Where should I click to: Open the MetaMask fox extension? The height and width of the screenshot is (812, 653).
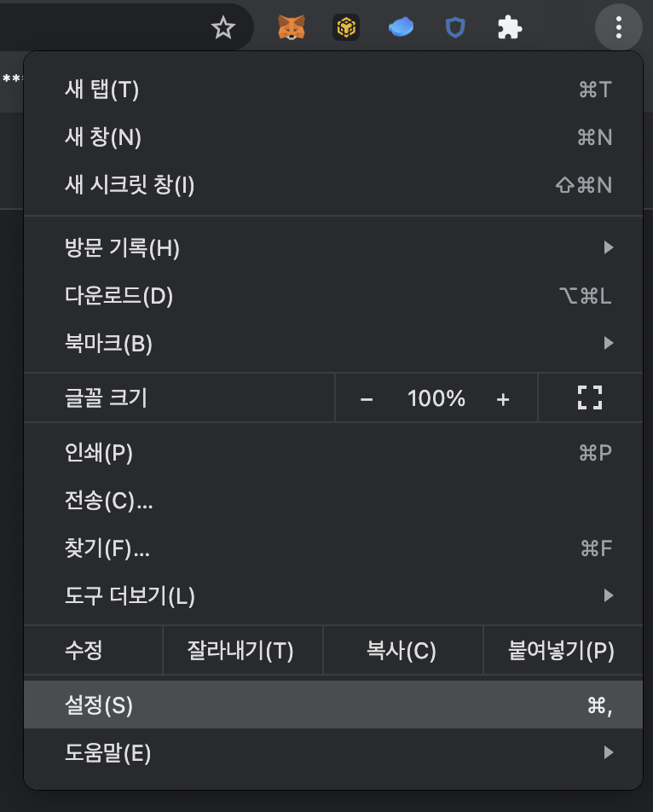(292, 28)
